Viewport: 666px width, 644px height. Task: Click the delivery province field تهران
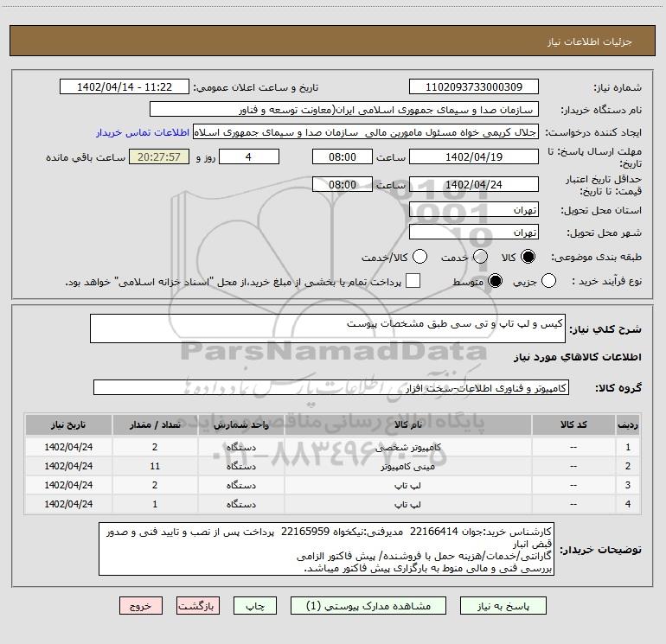(x=474, y=210)
